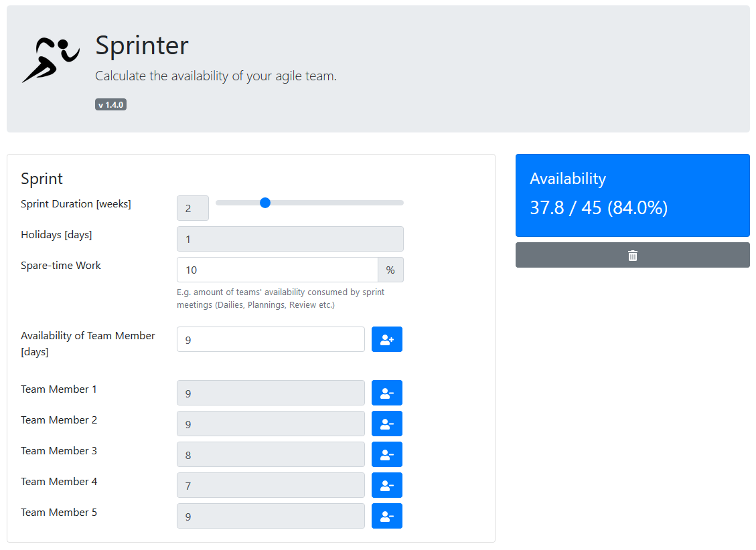Remove Team Member 4
The width and height of the screenshot is (756, 550).
386,486
